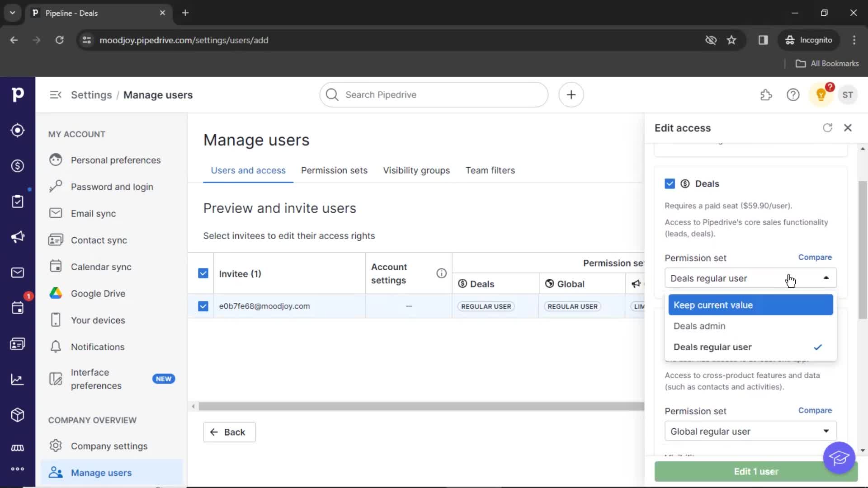868x488 pixels.
Task: Toggle the select-all Invitee checkbox
Action: click(203, 273)
